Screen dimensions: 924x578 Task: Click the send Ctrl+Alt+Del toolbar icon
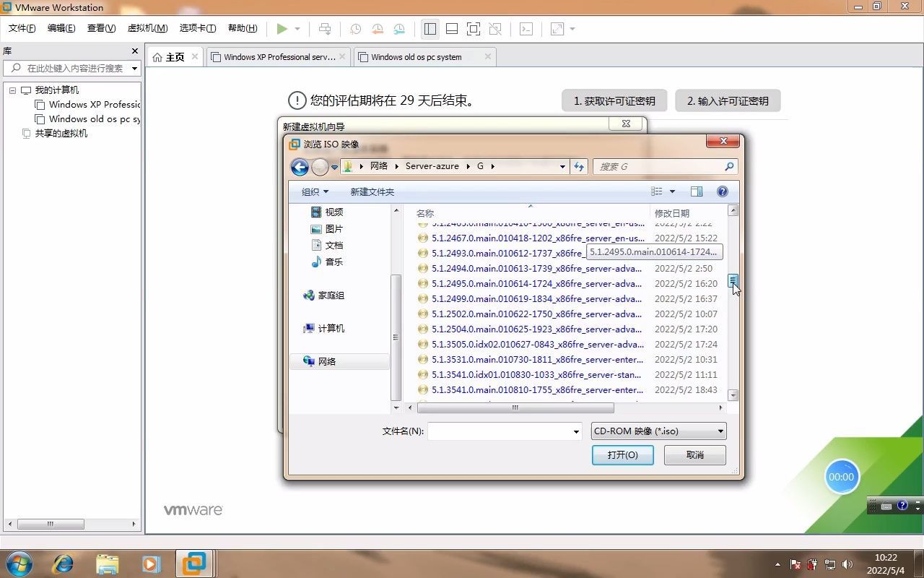(x=325, y=29)
